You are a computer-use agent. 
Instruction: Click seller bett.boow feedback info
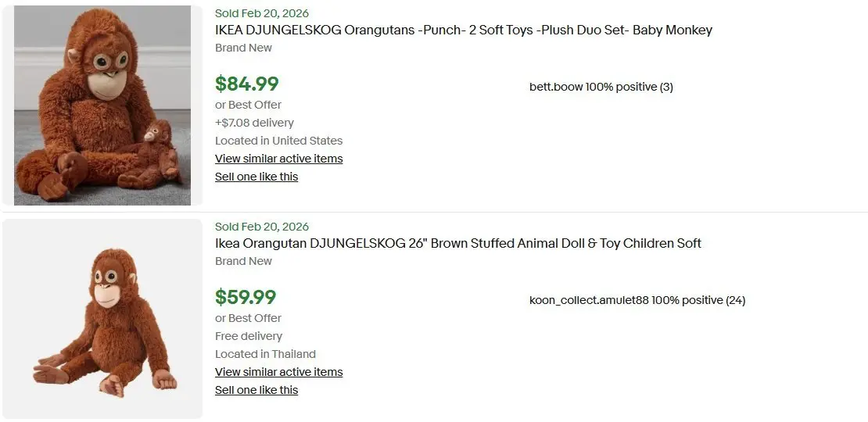(601, 87)
